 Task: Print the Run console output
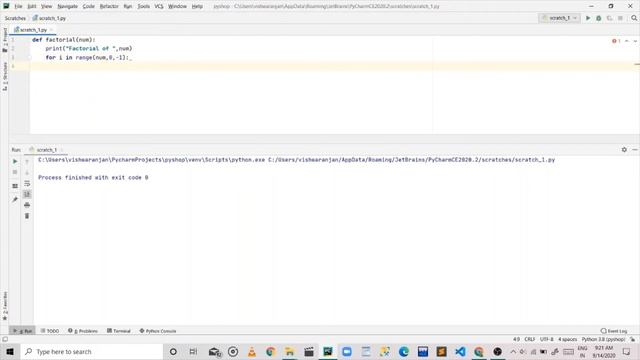pyautogui.click(x=27, y=205)
